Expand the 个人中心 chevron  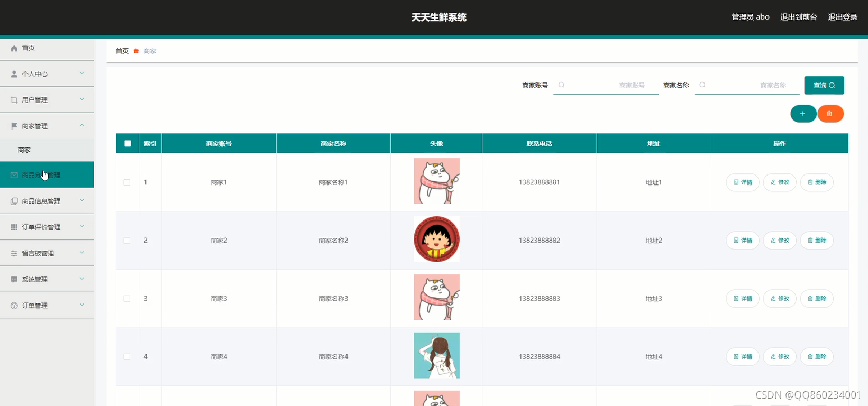coord(82,73)
